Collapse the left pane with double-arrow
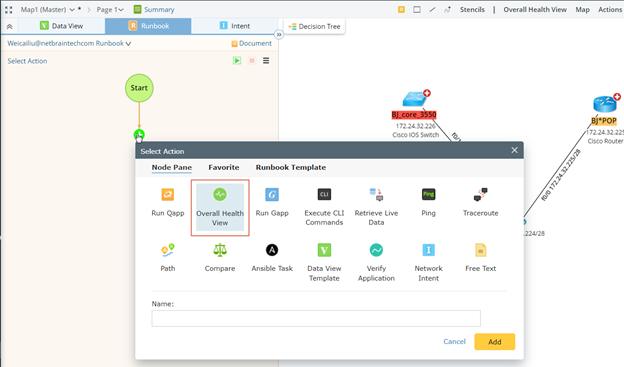Screen dimensions: 624x367 click(279, 35)
